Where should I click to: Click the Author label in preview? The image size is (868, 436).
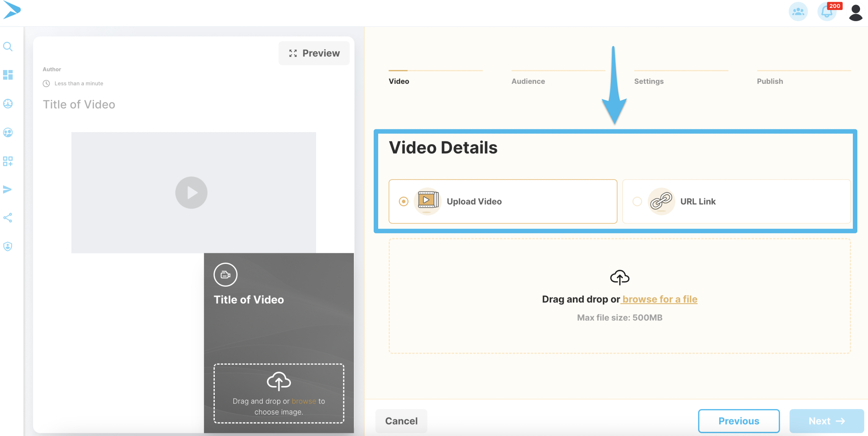point(52,69)
